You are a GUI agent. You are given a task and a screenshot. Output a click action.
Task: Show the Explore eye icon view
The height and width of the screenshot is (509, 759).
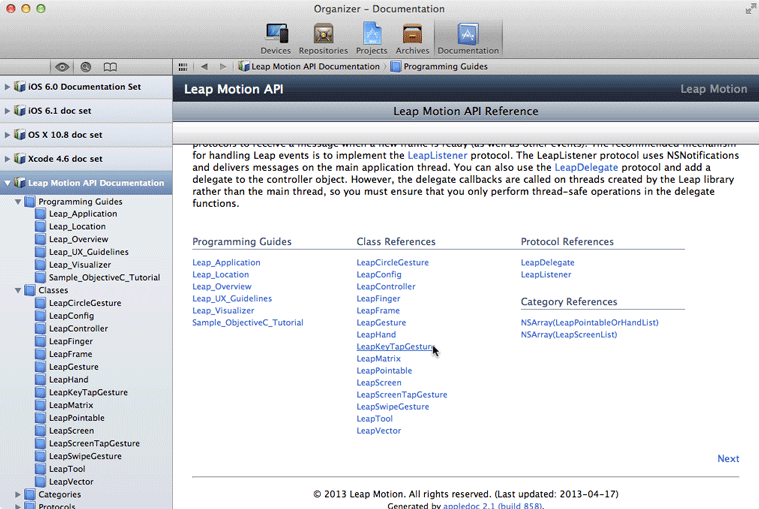[x=62, y=67]
